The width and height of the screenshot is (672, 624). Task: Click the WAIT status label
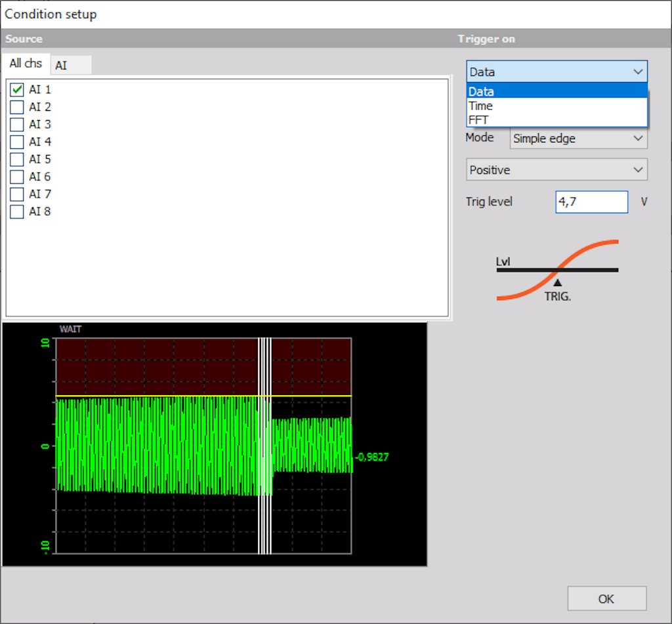pos(70,329)
